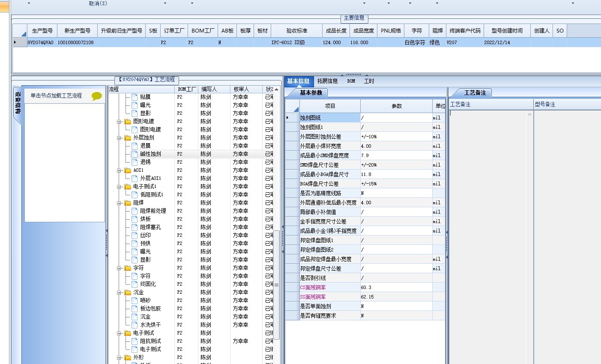
Task: Collapse the 阻焊 tree node
Action: (119, 203)
